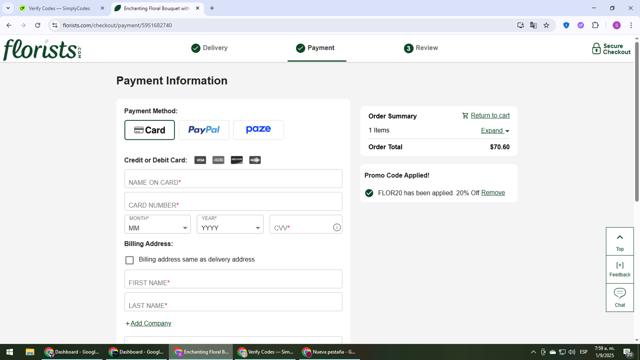
Task: Click the Add Company link
Action: coord(151,323)
